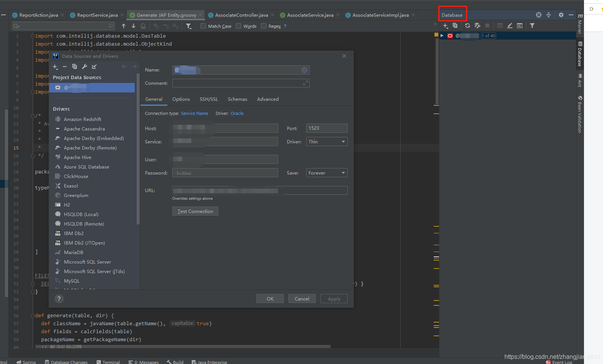Open Database panel settings gear
Image resolution: width=603 pixels, height=364 pixels.
561,15
